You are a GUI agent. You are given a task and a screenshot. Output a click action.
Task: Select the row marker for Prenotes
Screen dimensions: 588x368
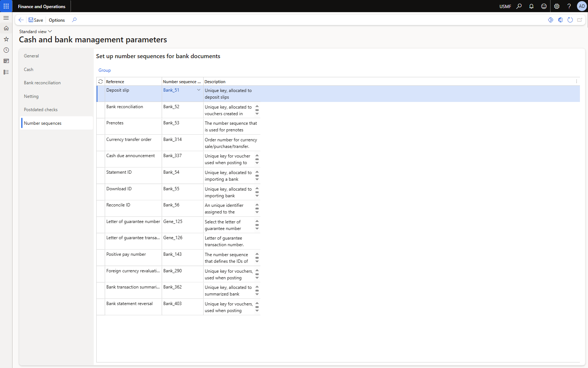[x=101, y=126]
